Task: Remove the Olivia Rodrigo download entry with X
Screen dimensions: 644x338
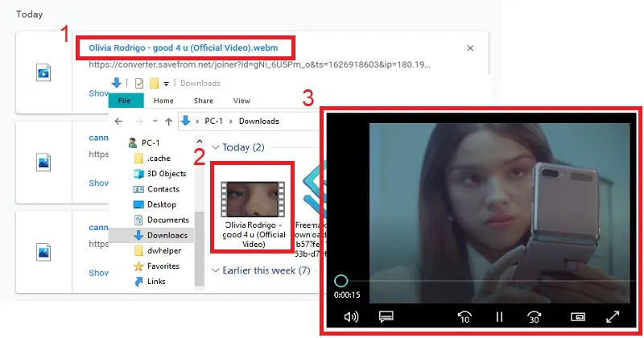Action: [470, 48]
